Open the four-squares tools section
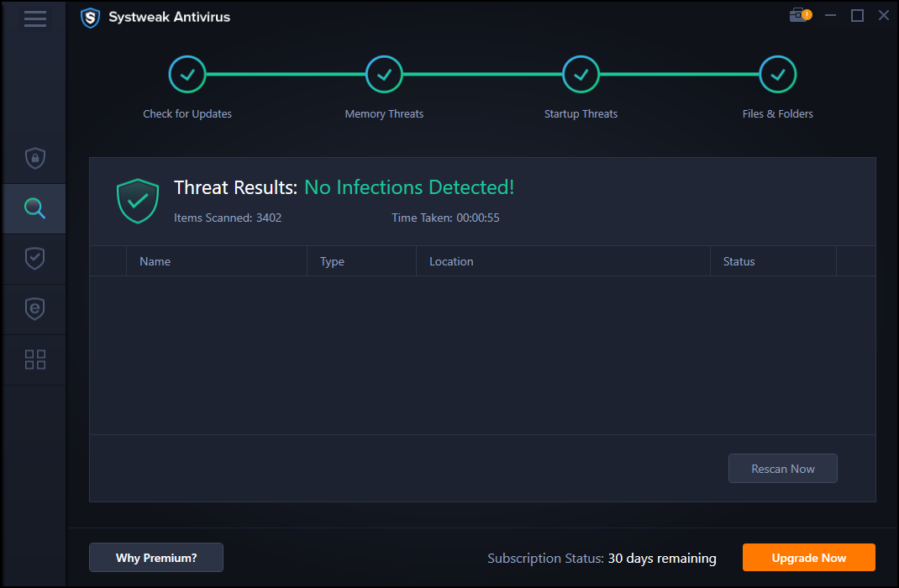 tap(35, 360)
